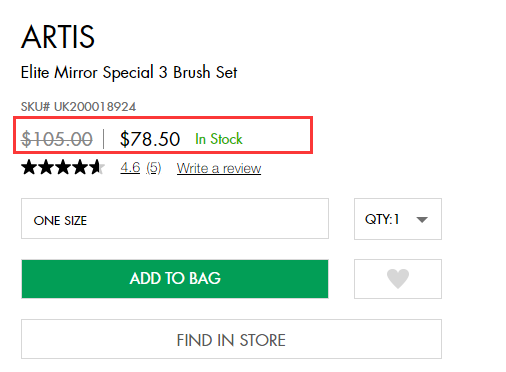Viewport: 506px width, 372px height.
Task: Click the partially filled fifth star
Action: tap(97, 167)
